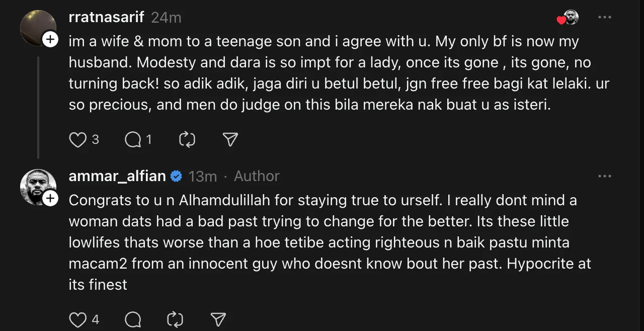This screenshot has height=331, width=644.
Task: Like ammar_alfian's reply with the heart icon
Action: [x=77, y=319]
